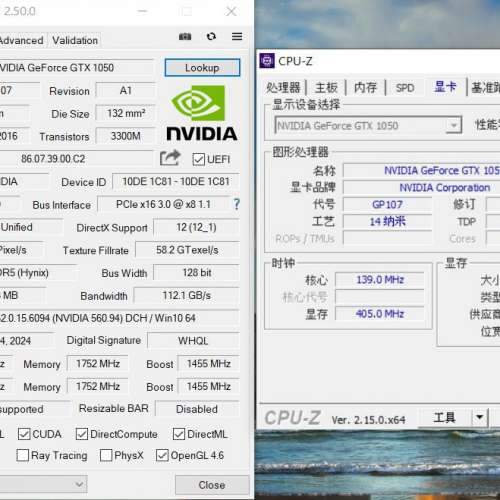Click the Digital Signature WHQL value
This screenshot has width=500, height=500.
pos(193,341)
